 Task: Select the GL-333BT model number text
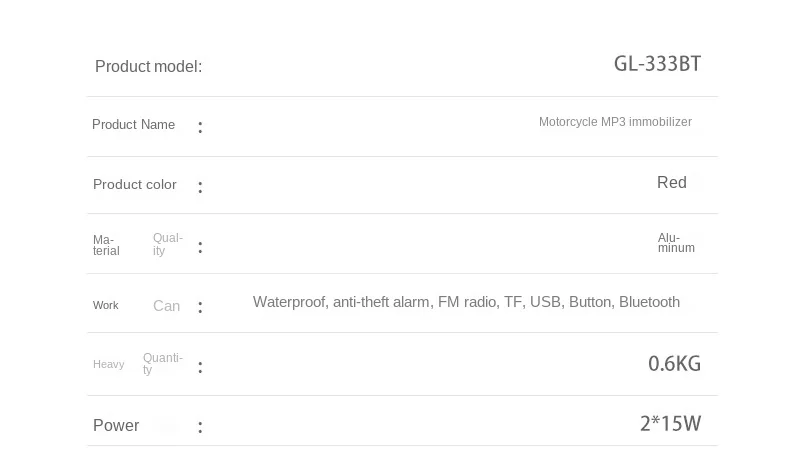657,64
